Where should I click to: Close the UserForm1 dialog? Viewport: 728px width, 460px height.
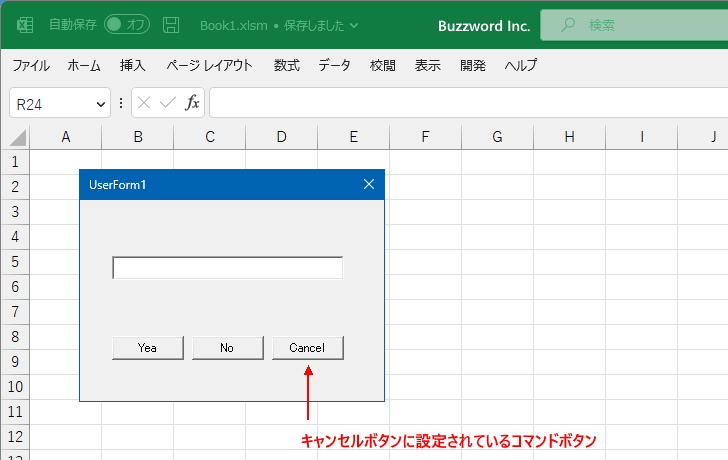pos(369,185)
